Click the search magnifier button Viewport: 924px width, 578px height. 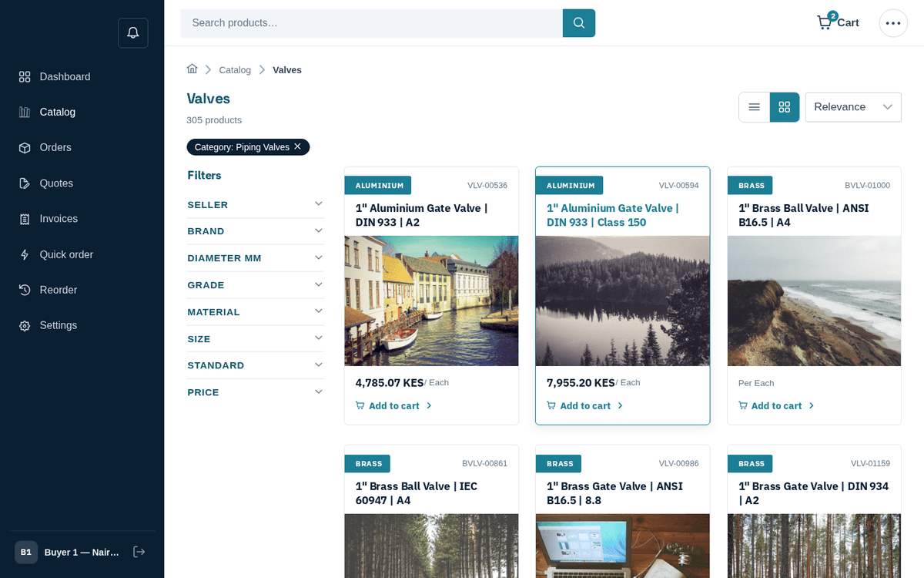coord(579,23)
